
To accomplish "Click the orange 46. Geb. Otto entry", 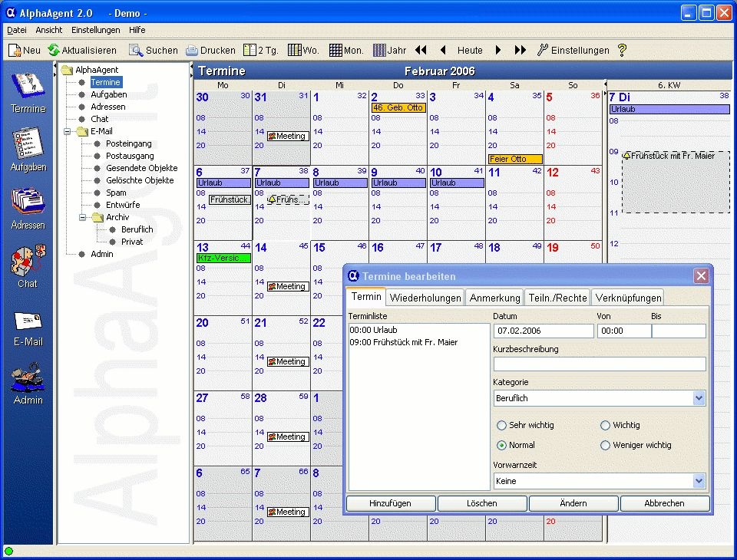I will pyautogui.click(x=398, y=107).
